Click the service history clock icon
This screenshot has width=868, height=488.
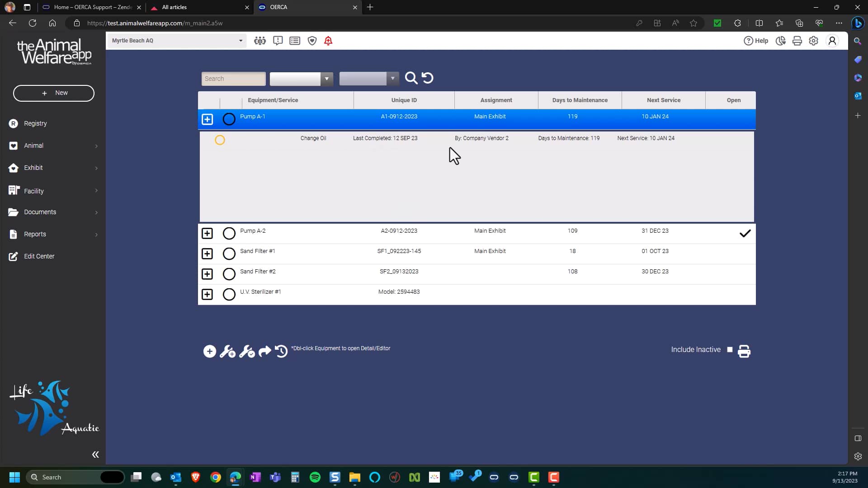tap(281, 352)
